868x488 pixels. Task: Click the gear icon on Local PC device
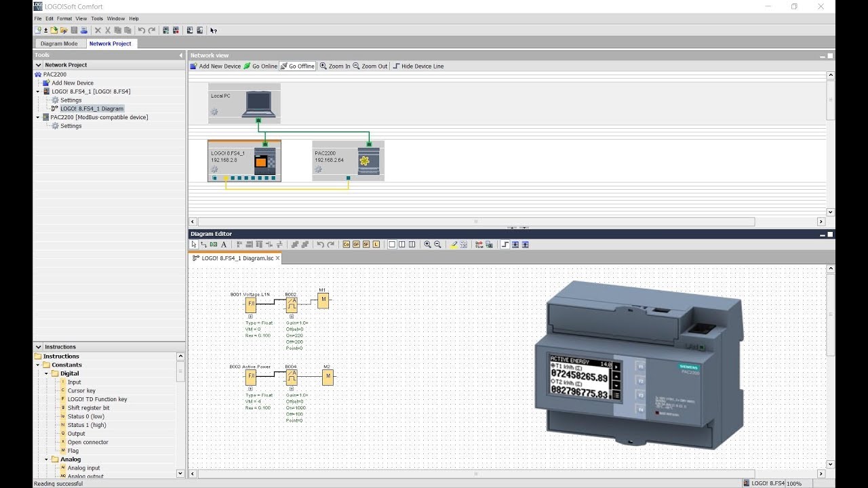pos(214,112)
